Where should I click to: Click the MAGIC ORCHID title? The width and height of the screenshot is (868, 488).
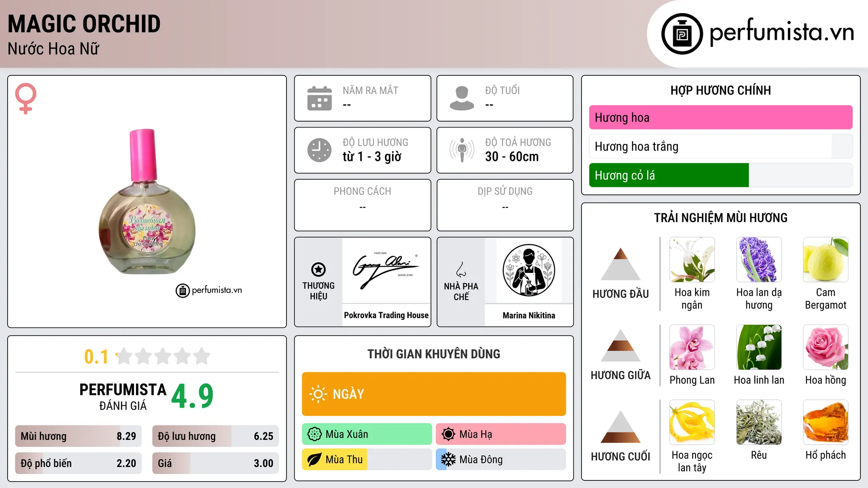[84, 24]
